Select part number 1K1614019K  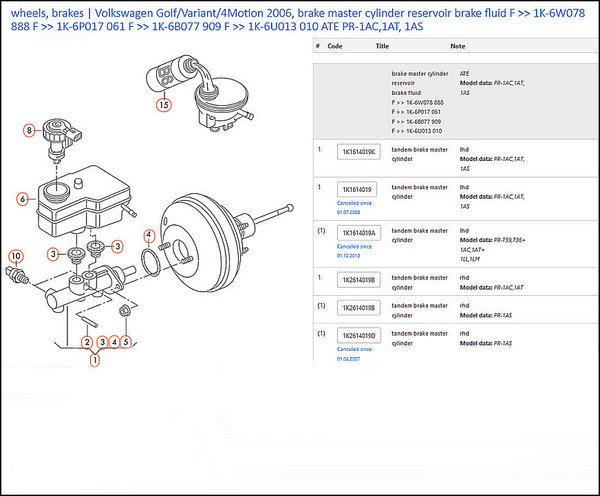360,152
